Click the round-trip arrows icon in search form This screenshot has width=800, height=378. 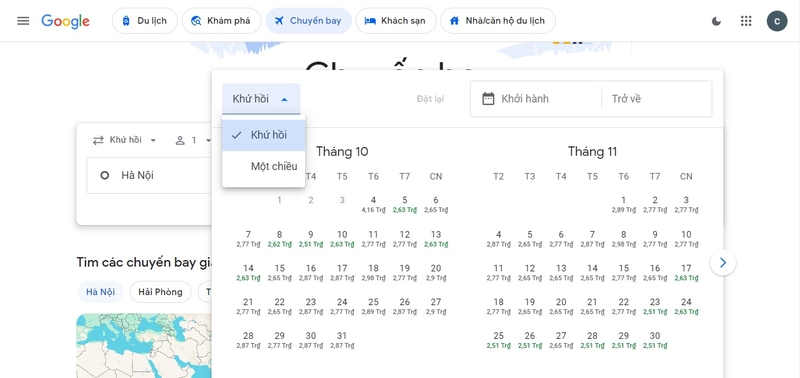click(x=98, y=140)
